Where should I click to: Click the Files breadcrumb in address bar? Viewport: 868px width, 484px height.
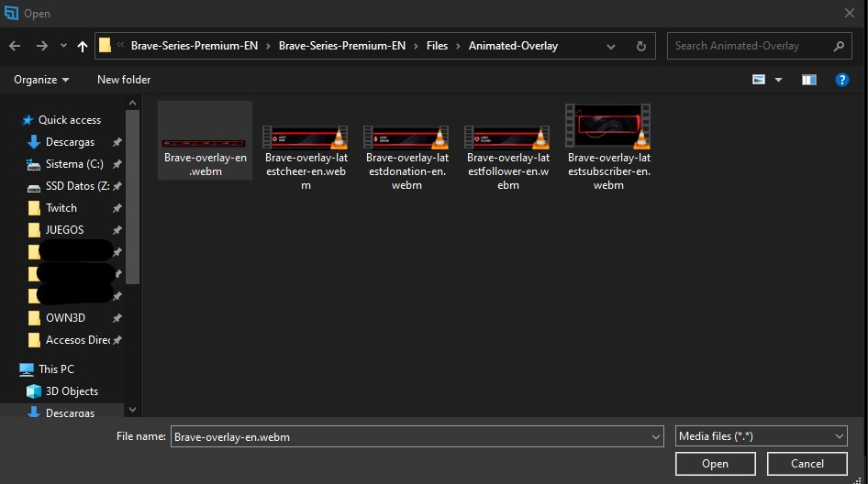click(437, 46)
